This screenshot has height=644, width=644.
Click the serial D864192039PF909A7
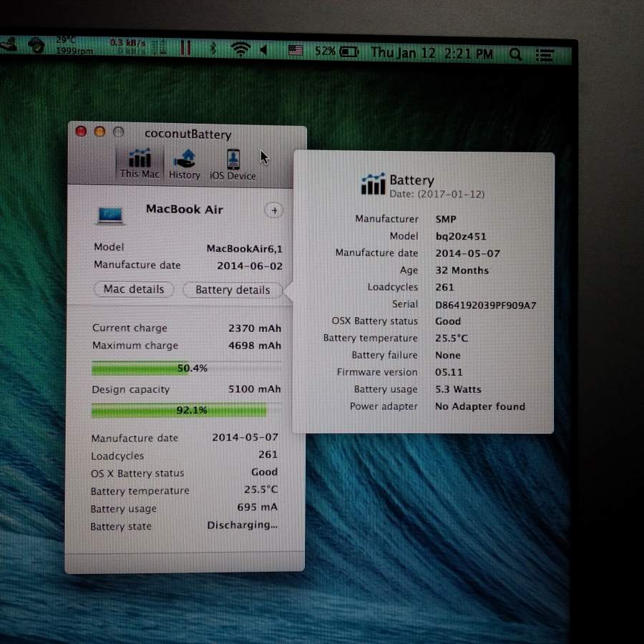pyautogui.click(x=485, y=305)
